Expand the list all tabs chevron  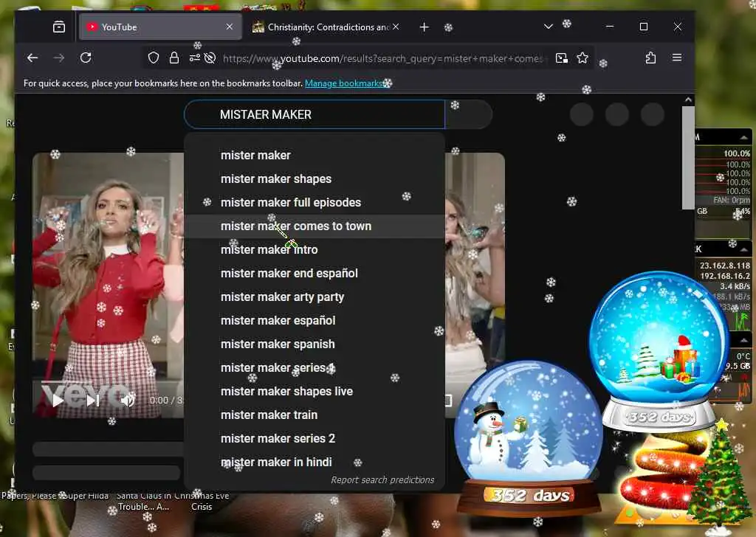[549, 27]
